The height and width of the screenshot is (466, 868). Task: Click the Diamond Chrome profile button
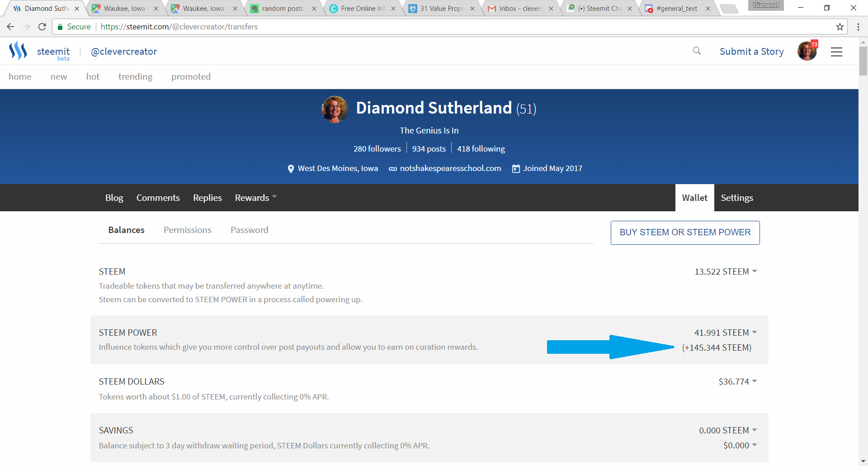point(766,5)
